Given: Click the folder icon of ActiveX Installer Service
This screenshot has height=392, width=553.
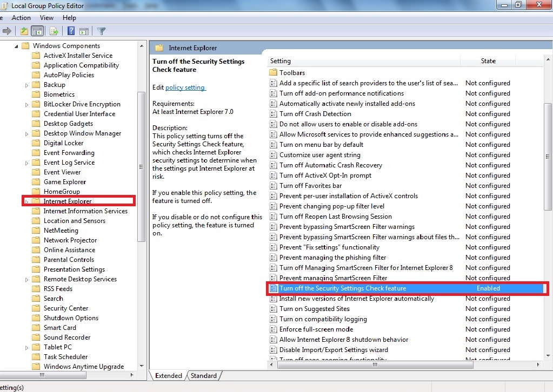Looking at the screenshot, I should tap(36, 55).
